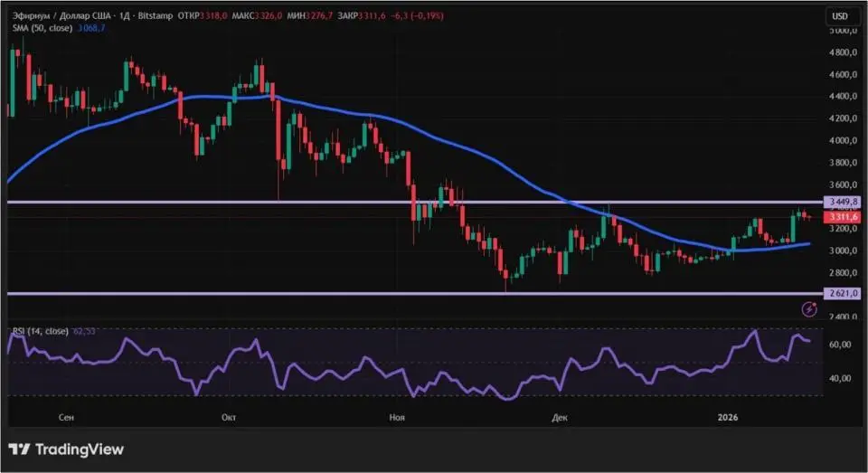Click the Bitstamp exchange label
This screenshot has width=868, height=473.
click(x=156, y=16)
